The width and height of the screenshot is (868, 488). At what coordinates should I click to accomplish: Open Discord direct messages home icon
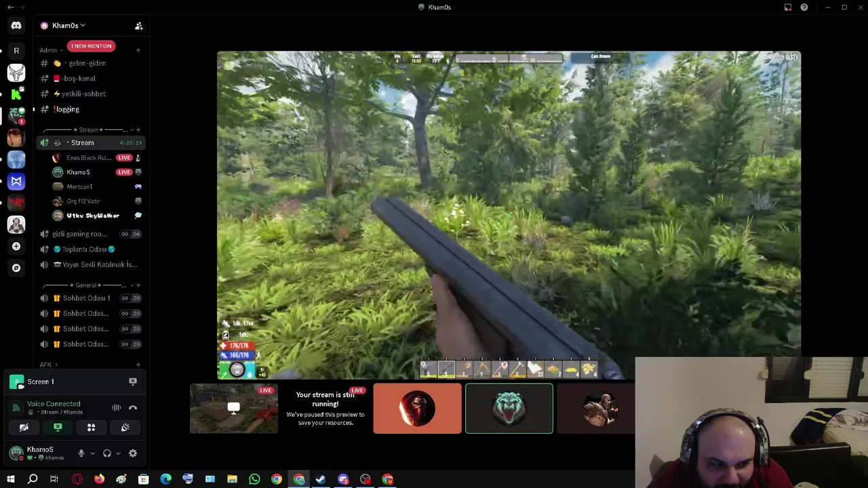pyautogui.click(x=16, y=26)
